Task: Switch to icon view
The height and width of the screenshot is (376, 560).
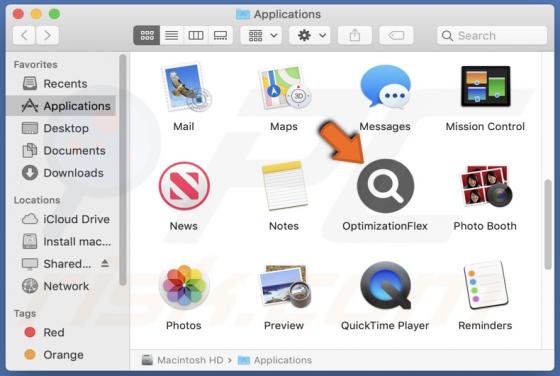Action: (147, 35)
